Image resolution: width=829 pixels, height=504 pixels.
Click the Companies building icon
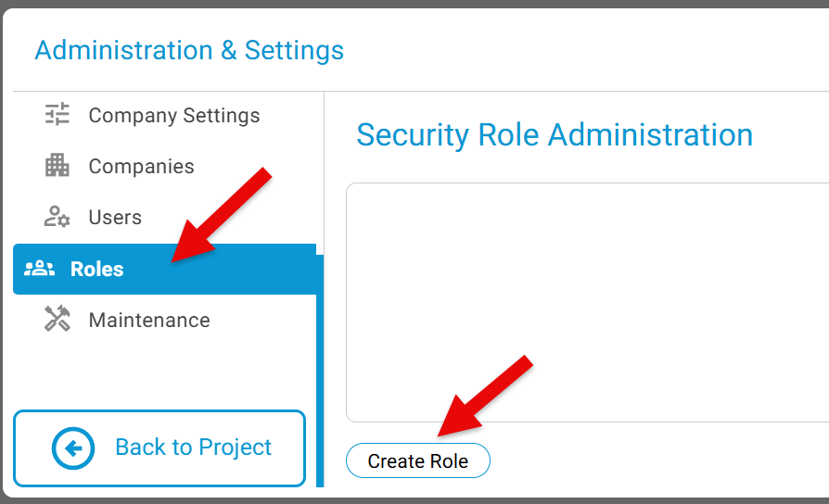tap(57, 167)
